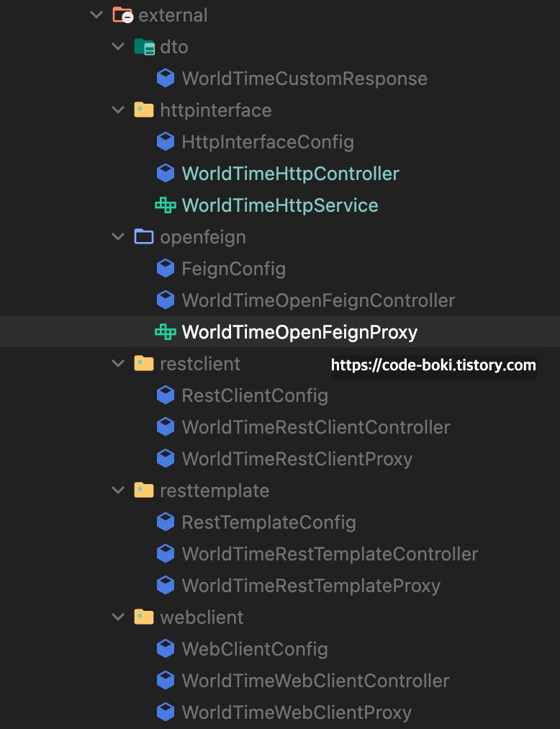Click WorldTimeOpenFeignProxy interface icon
Viewport: 560px width, 729px height.
click(166, 331)
